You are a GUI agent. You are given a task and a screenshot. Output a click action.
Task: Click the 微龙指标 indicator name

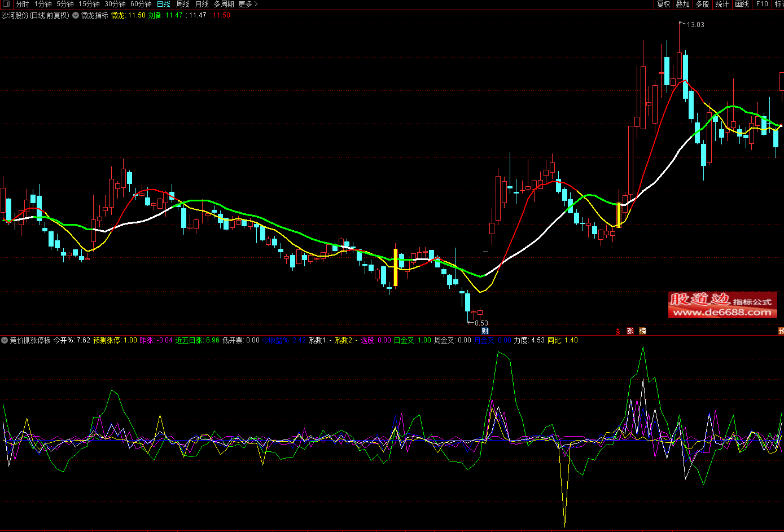tap(94, 15)
